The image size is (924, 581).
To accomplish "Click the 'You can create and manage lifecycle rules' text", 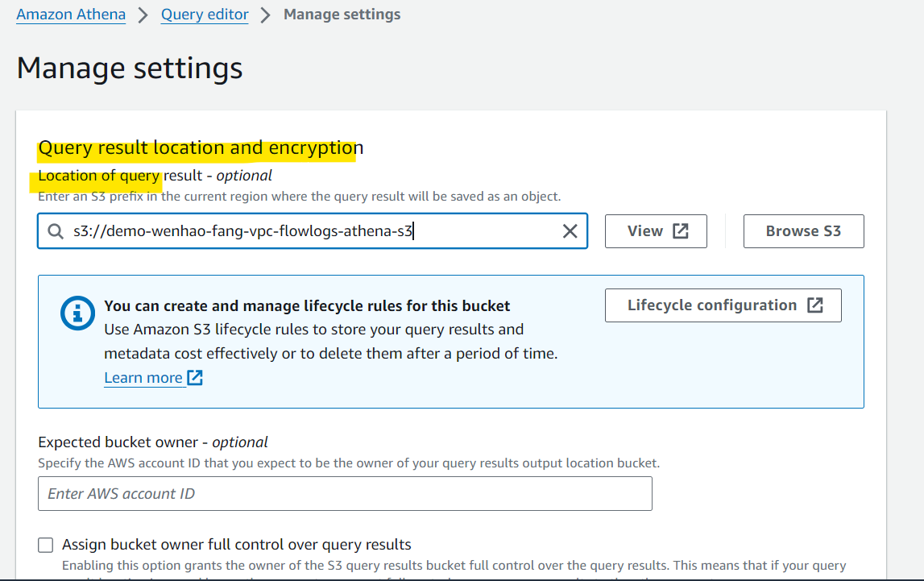I will (x=307, y=306).
